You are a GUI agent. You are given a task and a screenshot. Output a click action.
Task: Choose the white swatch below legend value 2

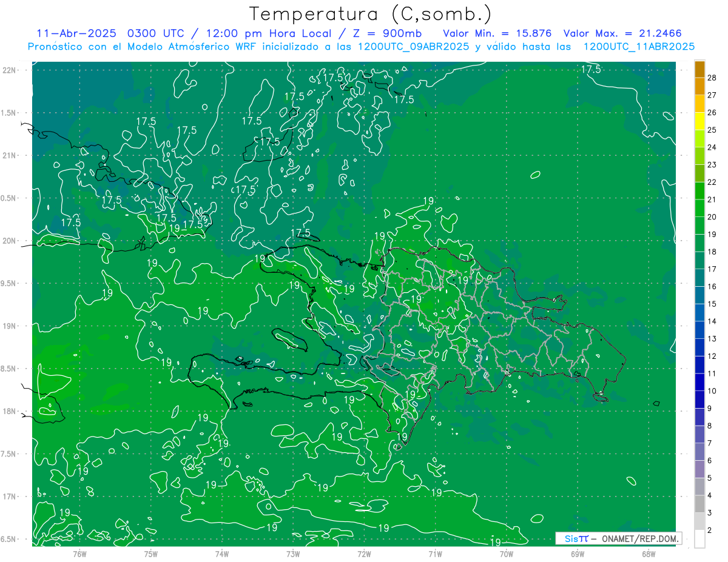pyautogui.click(x=699, y=539)
